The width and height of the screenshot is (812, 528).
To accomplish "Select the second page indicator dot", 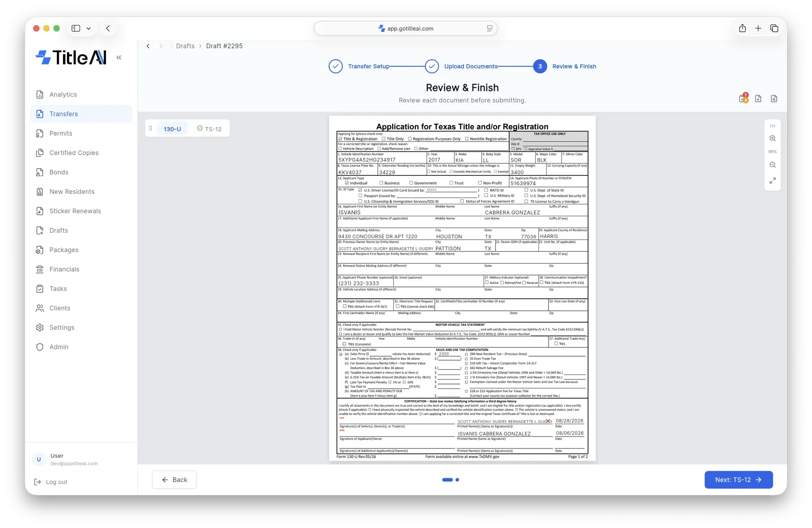I will click(x=457, y=480).
